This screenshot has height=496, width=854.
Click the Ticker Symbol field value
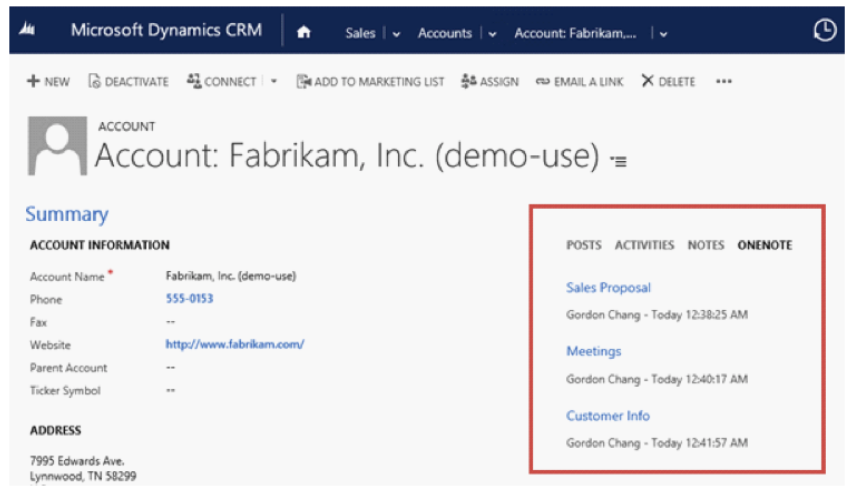point(170,390)
